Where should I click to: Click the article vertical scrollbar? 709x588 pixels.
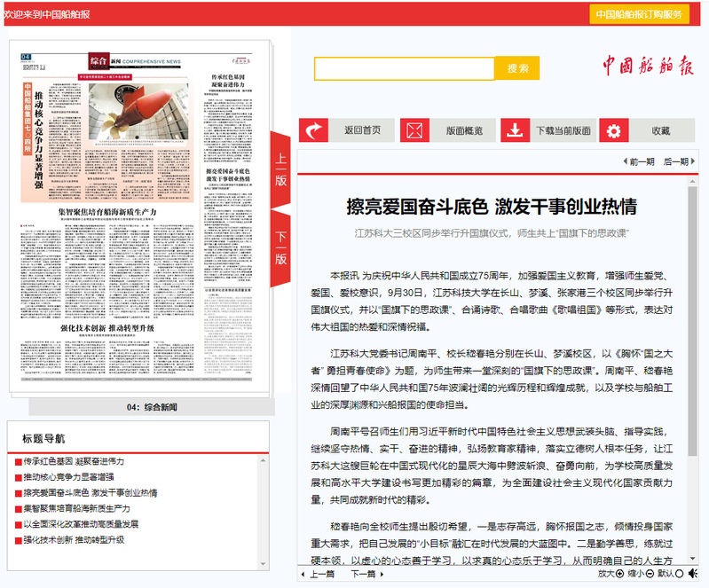click(693, 355)
